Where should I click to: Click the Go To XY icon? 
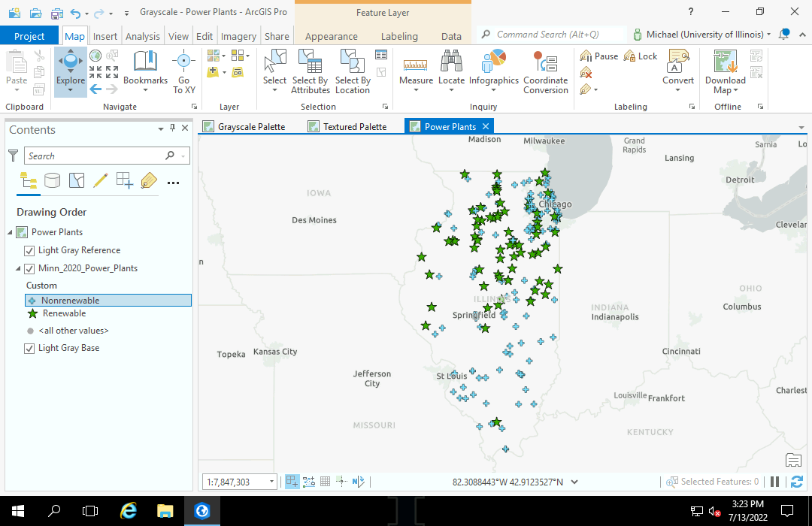tap(183, 63)
